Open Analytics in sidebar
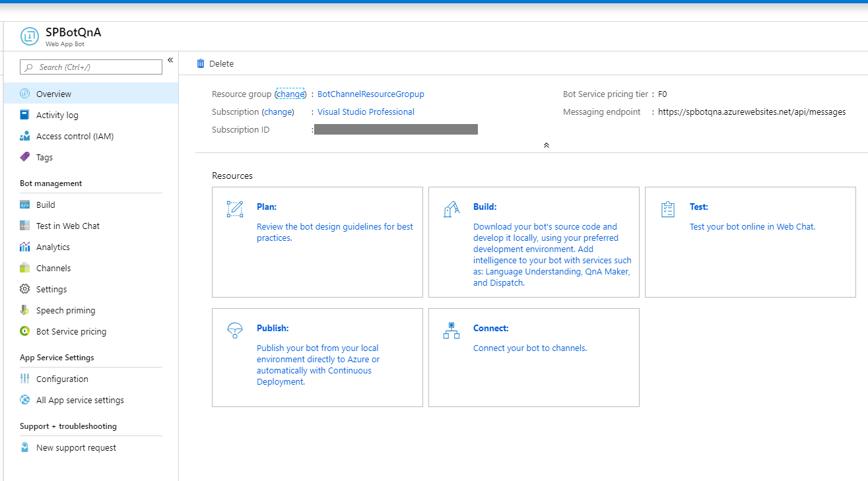The height and width of the screenshot is (481, 868). (90, 247)
